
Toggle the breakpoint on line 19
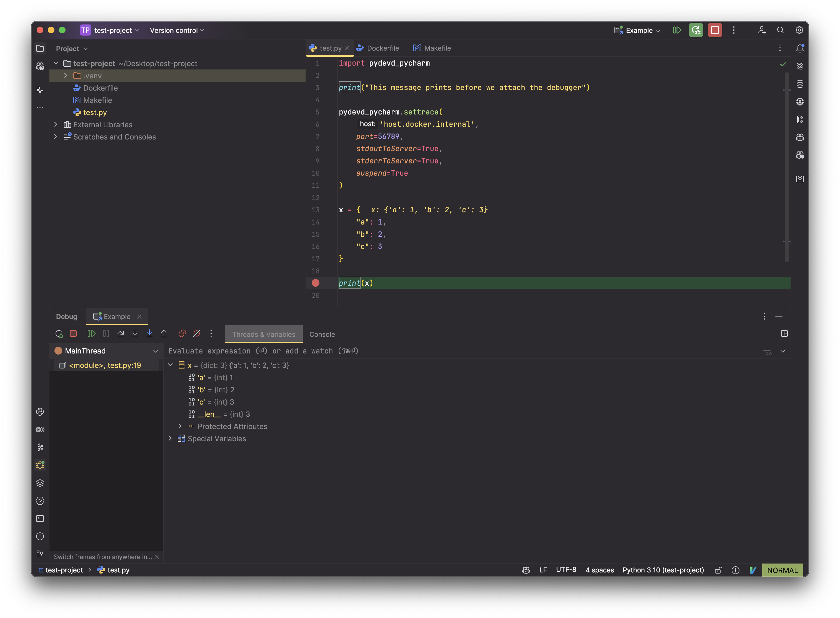[316, 283]
